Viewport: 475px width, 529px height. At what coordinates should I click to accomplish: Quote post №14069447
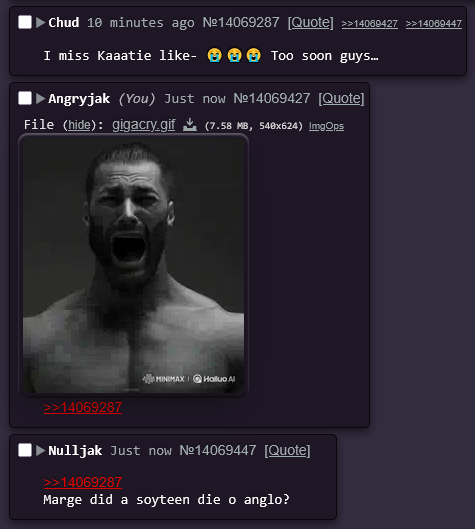point(287,450)
